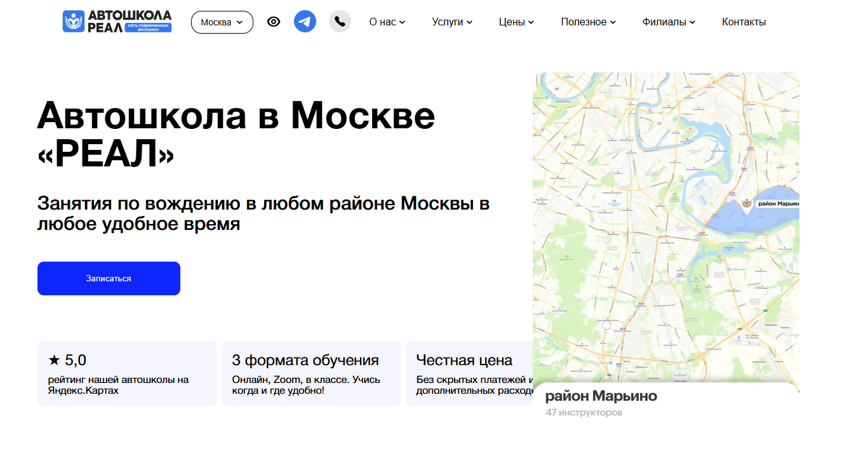The height and width of the screenshot is (449, 868).
Task: Click the star icon beside 5,0 rating
Action: 54,361
